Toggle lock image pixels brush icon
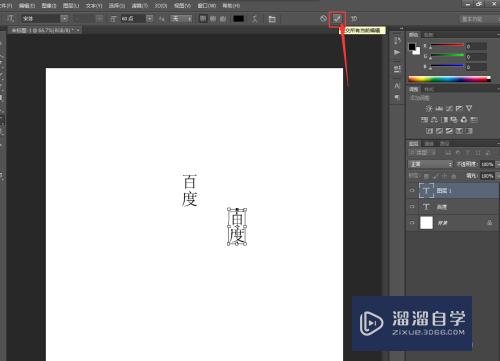Image resolution: width=500 pixels, height=361 pixels. click(435, 176)
